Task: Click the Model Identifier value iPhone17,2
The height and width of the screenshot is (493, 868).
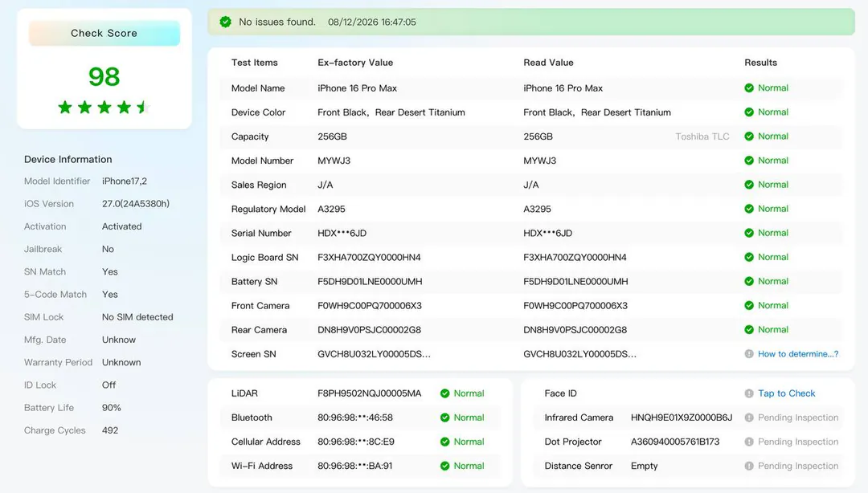Action: [125, 181]
